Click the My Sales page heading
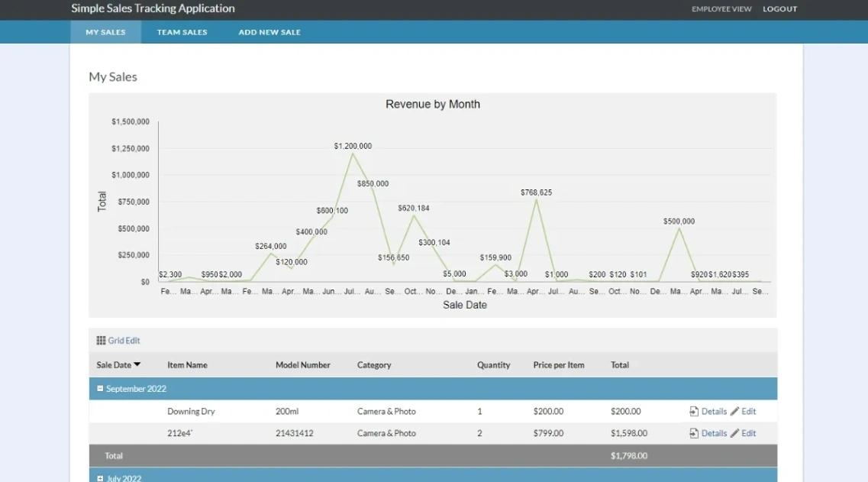 pos(113,76)
